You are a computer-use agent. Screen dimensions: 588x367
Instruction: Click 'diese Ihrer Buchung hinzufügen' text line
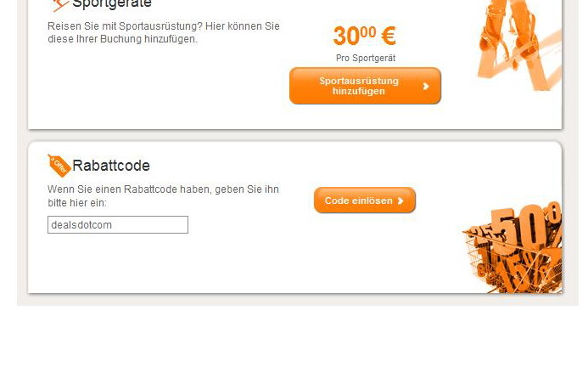(x=122, y=39)
